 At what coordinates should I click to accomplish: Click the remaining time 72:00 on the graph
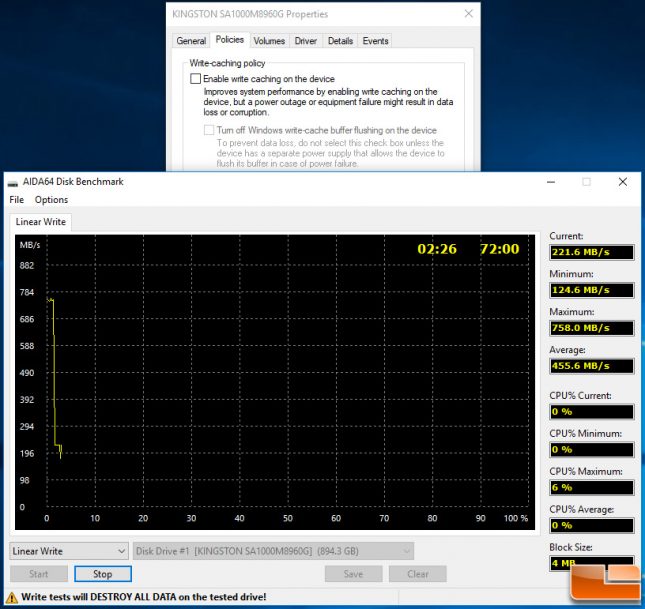tap(499, 249)
